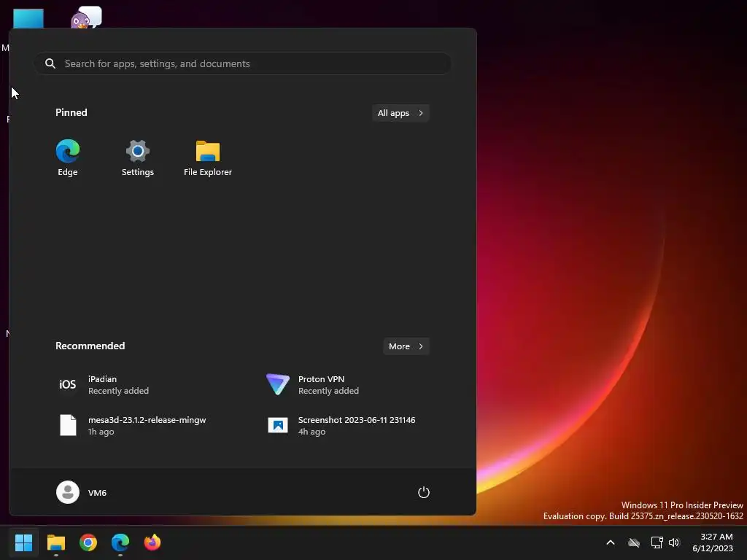747x560 pixels.
Task: Open the network status tray icon
Action: click(x=657, y=542)
